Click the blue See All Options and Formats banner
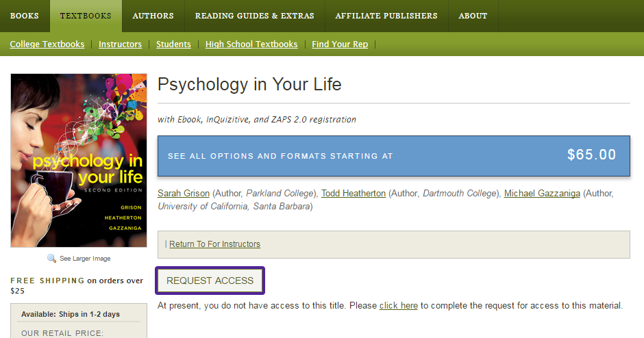Screen dimensions: 644x338 point(393,156)
